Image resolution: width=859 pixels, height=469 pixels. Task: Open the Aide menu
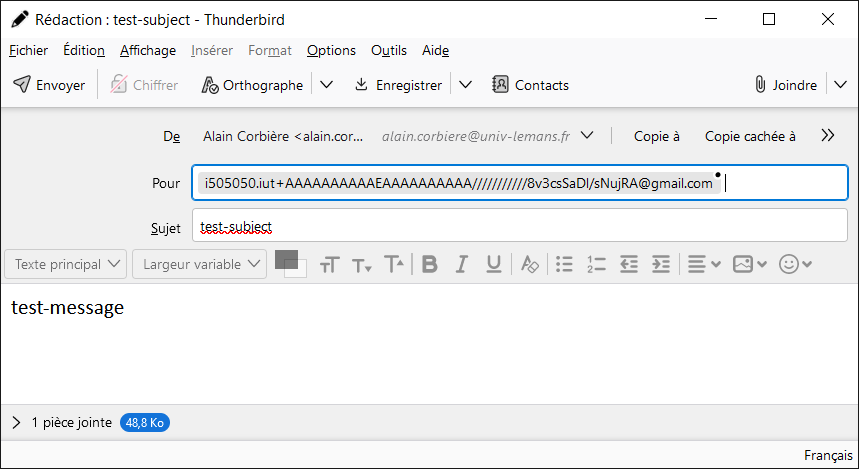tap(436, 50)
